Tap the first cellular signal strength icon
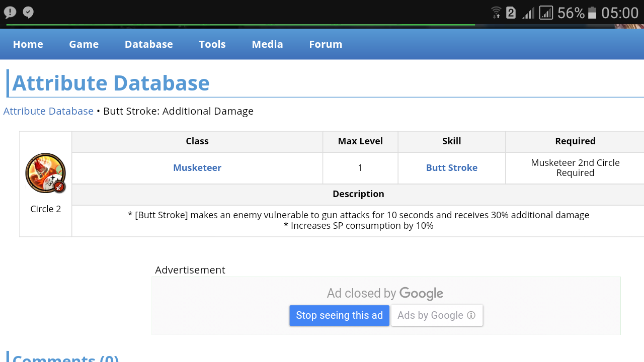The image size is (644, 362). tap(528, 13)
